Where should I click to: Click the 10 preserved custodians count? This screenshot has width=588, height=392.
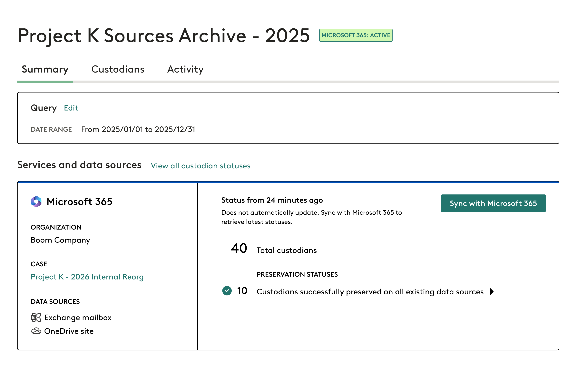click(x=242, y=291)
